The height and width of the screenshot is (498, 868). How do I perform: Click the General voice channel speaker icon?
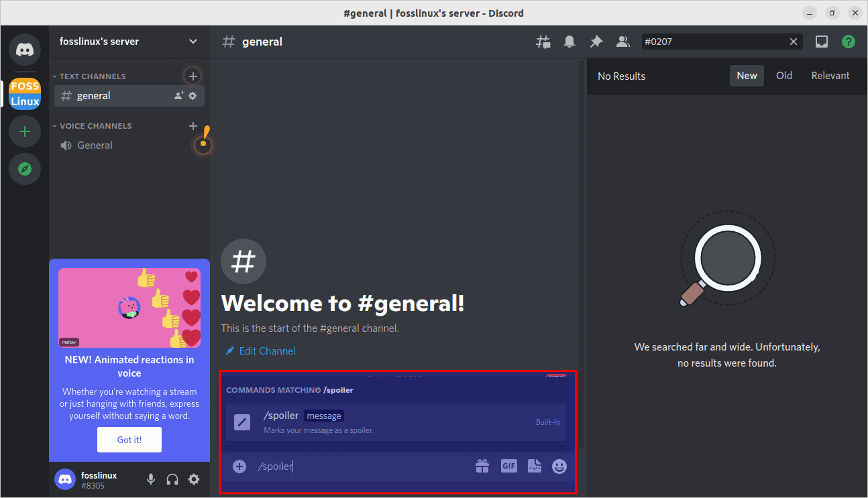[x=66, y=145]
